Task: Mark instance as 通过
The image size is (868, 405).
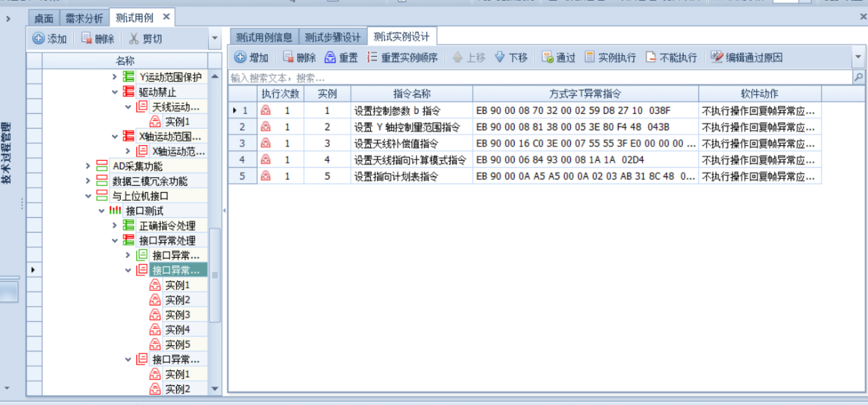Action: click(559, 58)
